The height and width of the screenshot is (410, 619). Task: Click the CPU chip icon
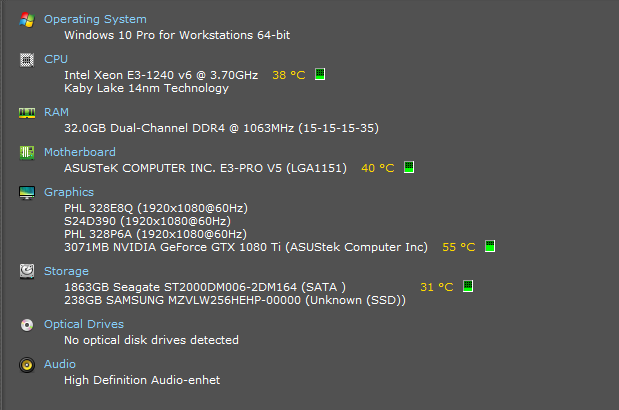click(27, 60)
